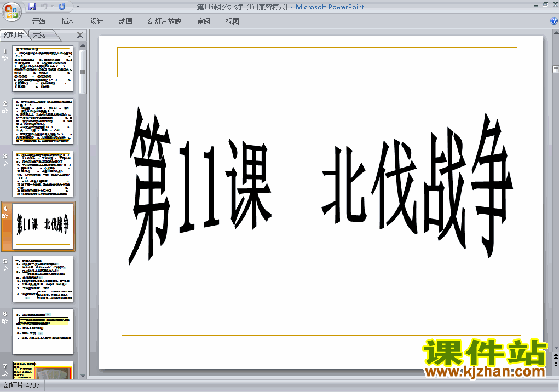Select slide 2 thumbnail
559x392 pixels.
coord(43,121)
